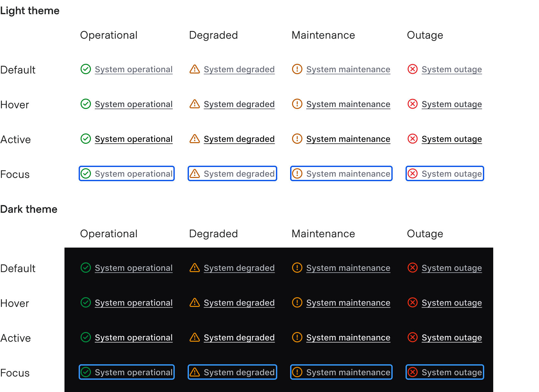The height and width of the screenshot is (392, 539).
Task: Click the green checkmark icon next to System operational
Action: tap(85, 69)
